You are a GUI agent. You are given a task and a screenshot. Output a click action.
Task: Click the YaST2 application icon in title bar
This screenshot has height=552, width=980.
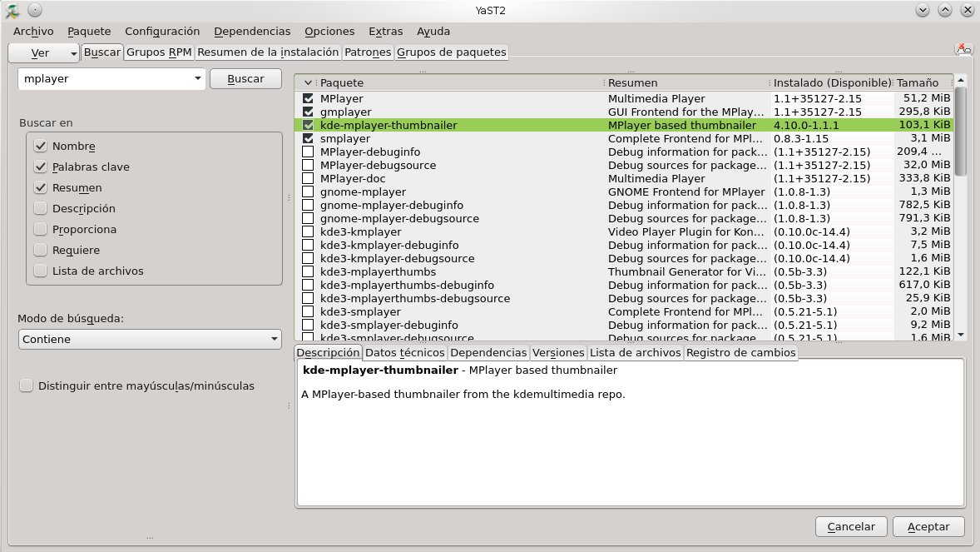click(12, 10)
